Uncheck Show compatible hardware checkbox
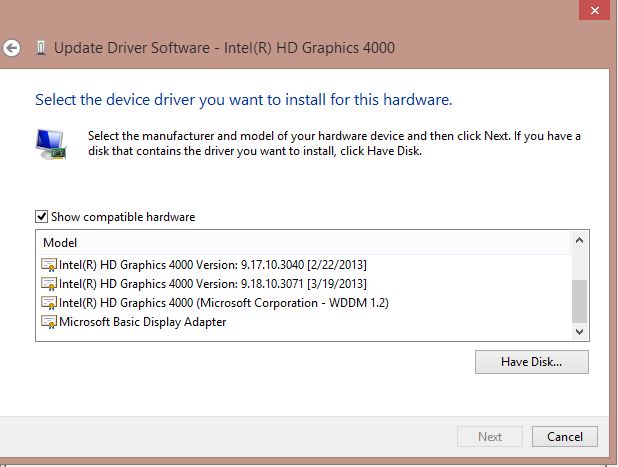This screenshot has width=618, height=467. 41,217
